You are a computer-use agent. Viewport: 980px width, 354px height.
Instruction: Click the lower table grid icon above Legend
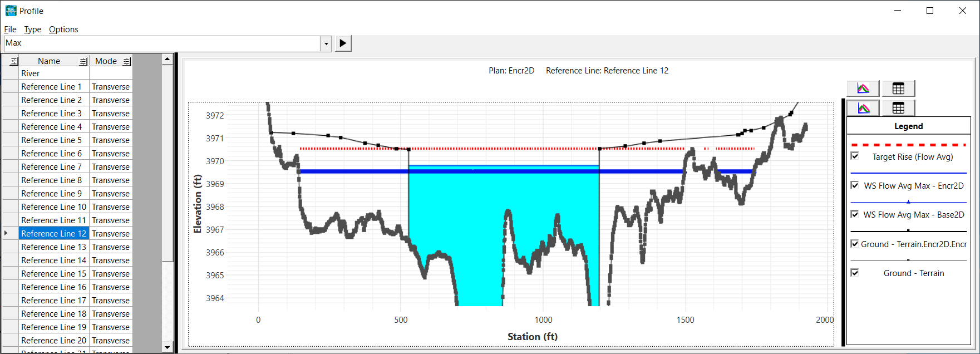click(898, 108)
